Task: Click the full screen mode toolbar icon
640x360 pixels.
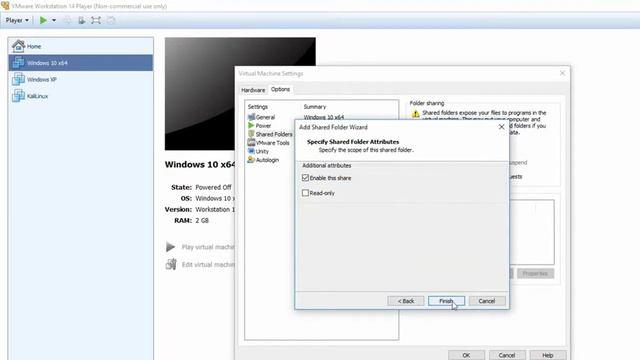Action: (96, 20)
